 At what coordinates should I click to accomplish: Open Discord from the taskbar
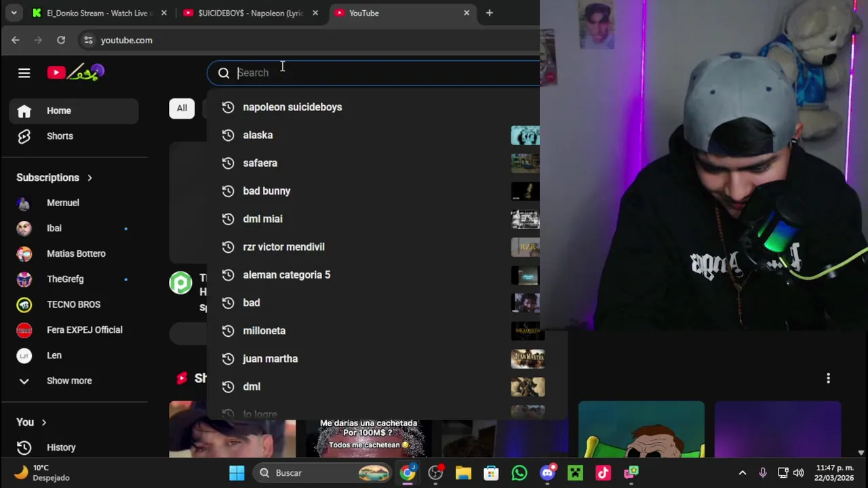tap(547, 472)
